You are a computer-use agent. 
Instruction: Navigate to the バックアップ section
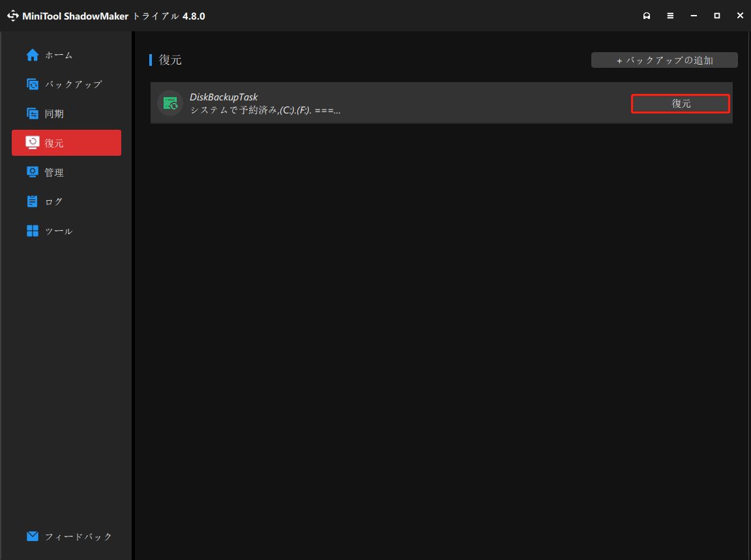(62, 84)
